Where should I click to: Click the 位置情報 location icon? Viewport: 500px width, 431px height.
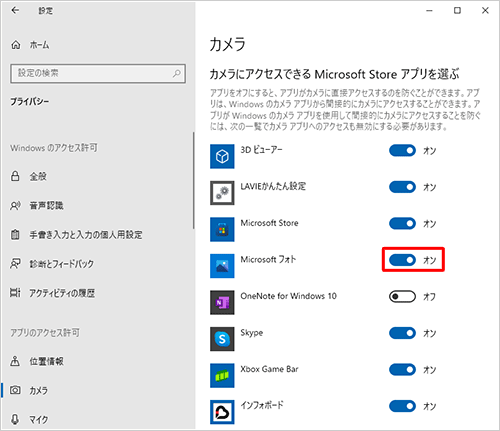click(15, 361)
